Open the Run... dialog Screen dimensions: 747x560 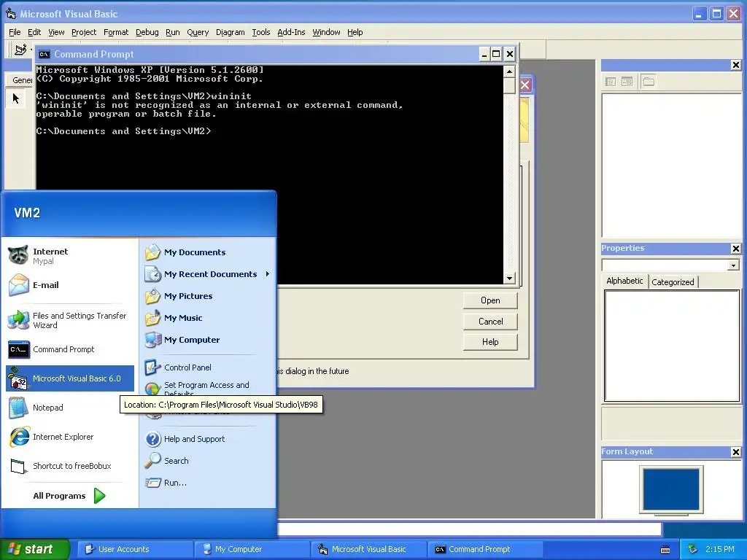[208, 483]
